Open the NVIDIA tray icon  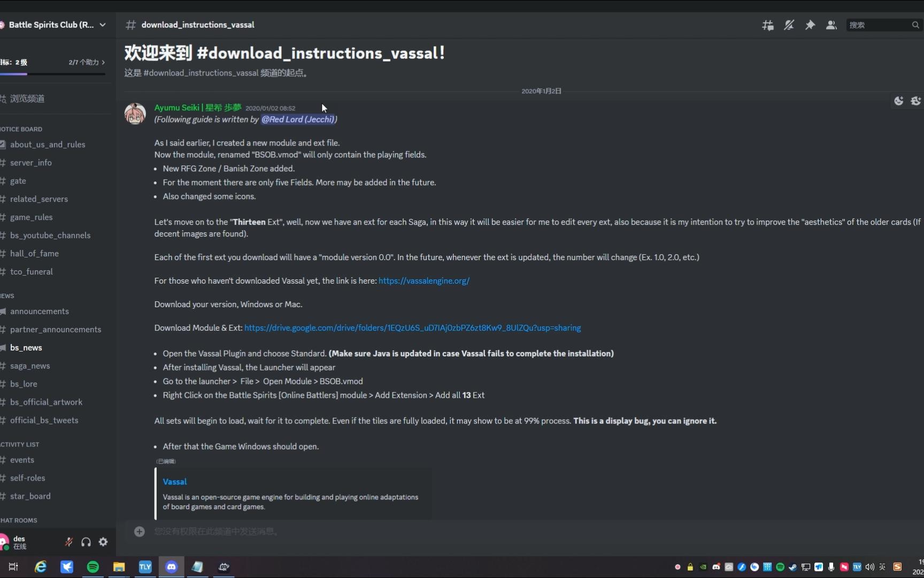(x=703, y=567)
